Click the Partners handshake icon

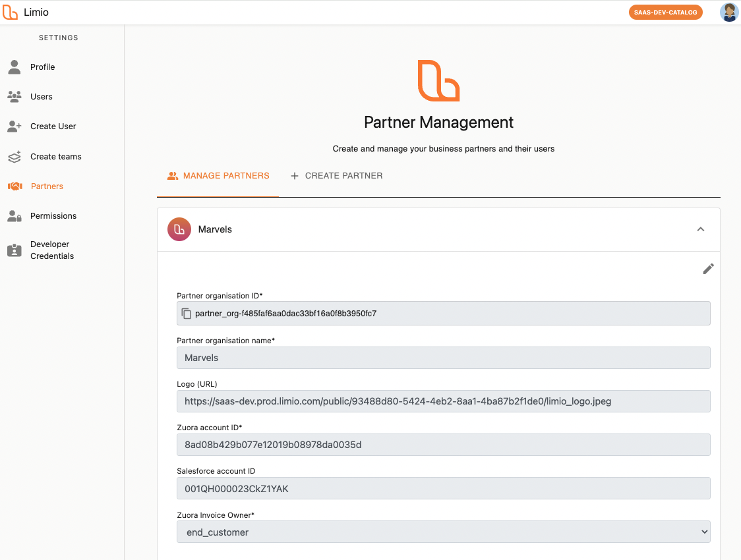[15, 186]
